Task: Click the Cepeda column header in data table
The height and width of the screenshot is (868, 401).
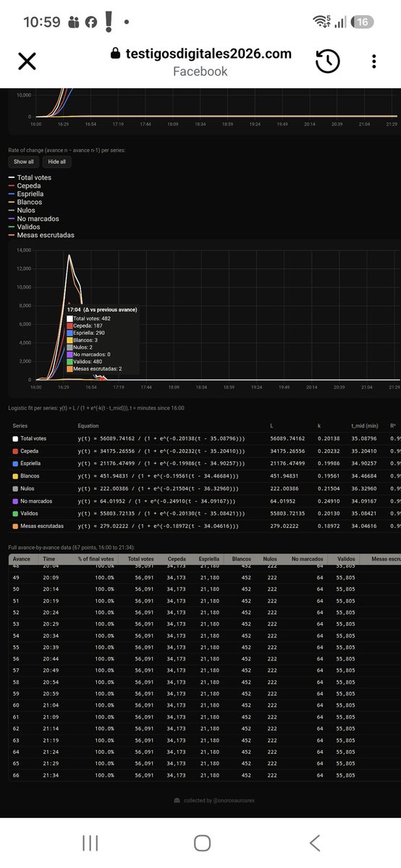Action: point(176,559)
